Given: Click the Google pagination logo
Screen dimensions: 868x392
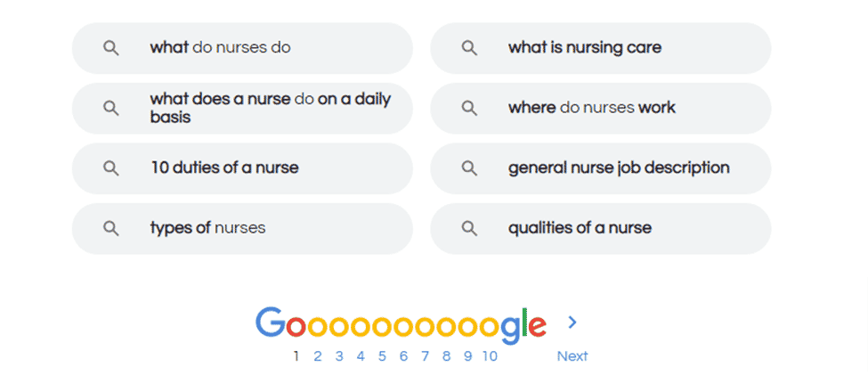Looking at the screenshot, I should (x=401, y=324).
